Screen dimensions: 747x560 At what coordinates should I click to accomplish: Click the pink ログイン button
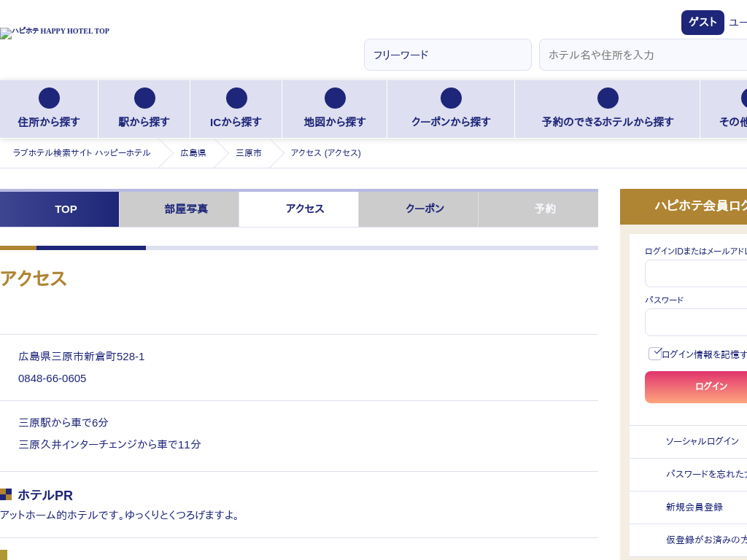point(696,387)
